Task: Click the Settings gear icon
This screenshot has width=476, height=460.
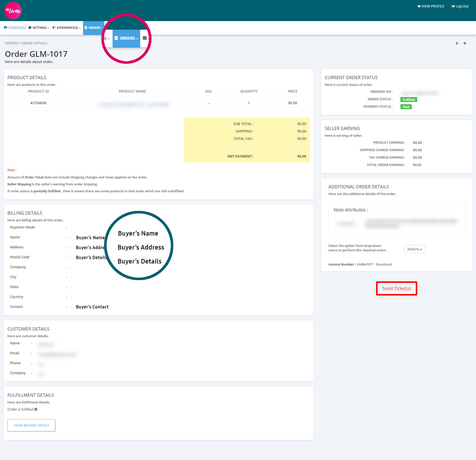Action: (30, 28)
